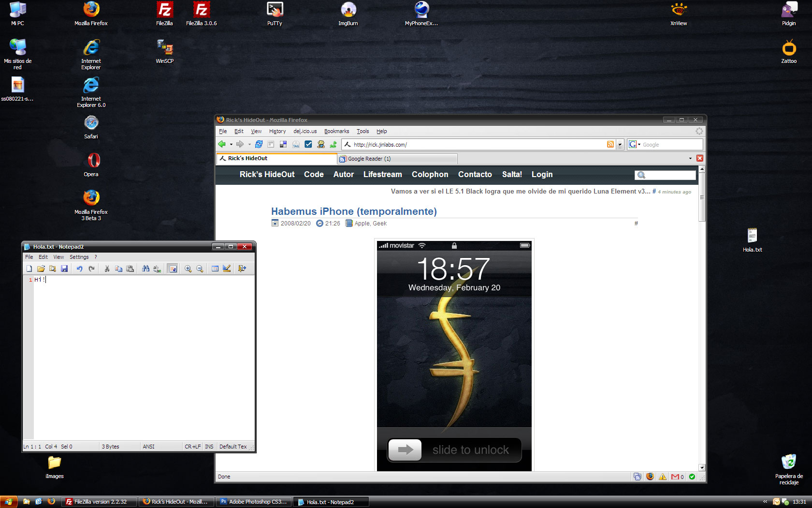Screen dimensions: 812x508
Task: Click the Undo arrow in Notepad2 toolbar
Action: [x=79, y=269]
